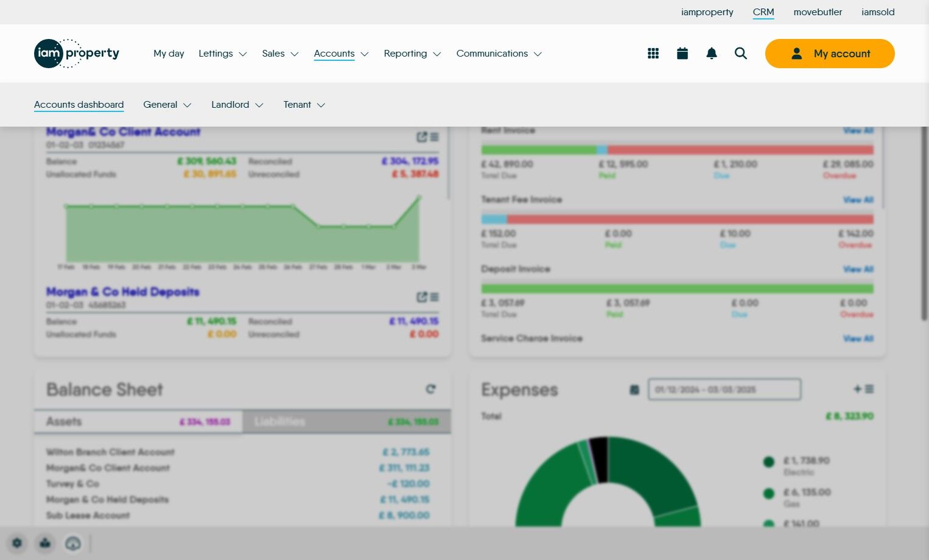View all Rent Invoice entries
This screenshot has width=929, height=560.
pos(858,130)
